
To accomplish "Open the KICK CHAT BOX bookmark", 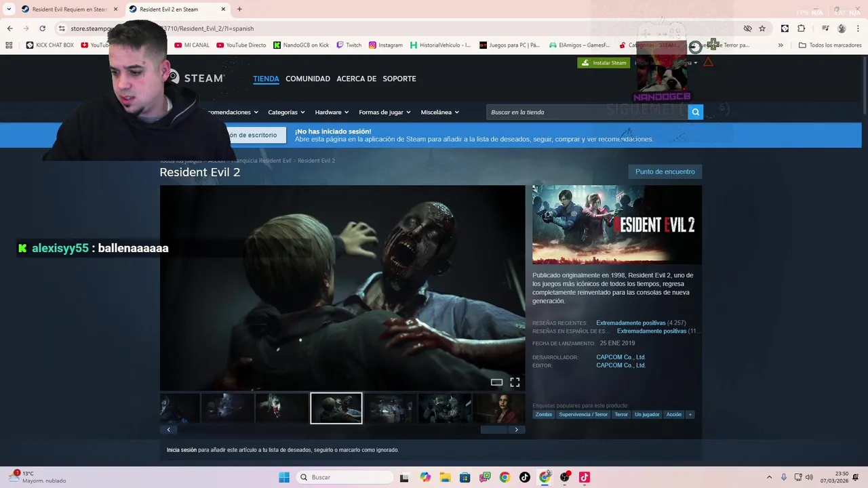I will click(50, 45).
